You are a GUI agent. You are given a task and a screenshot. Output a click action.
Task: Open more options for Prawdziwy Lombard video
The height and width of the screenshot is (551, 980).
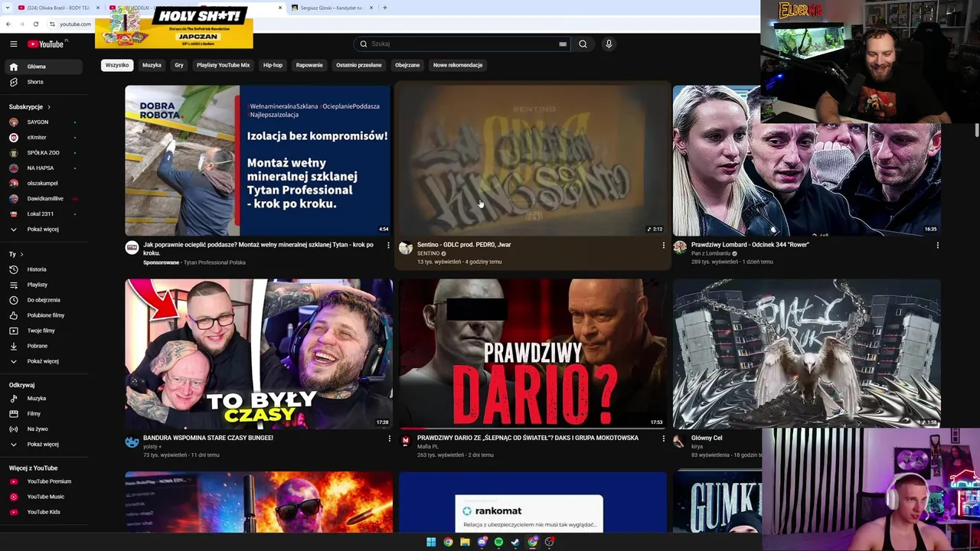pyautogui.click(x=937, y=246)
